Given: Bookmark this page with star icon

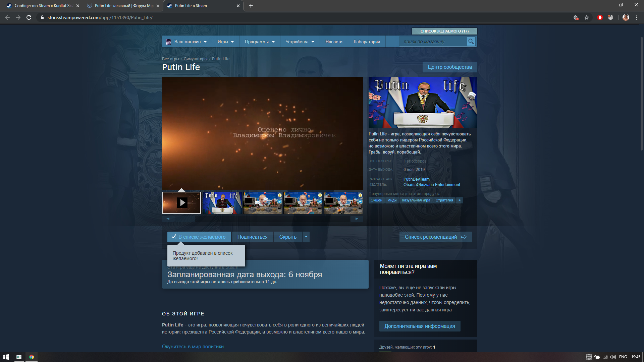Looking at the screenshot, I should [587, 17].
